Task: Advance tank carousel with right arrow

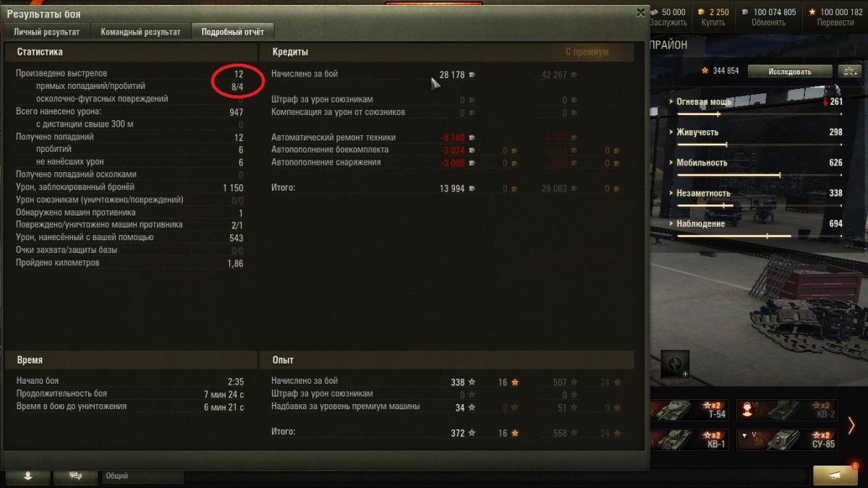Action: point(852,425)
